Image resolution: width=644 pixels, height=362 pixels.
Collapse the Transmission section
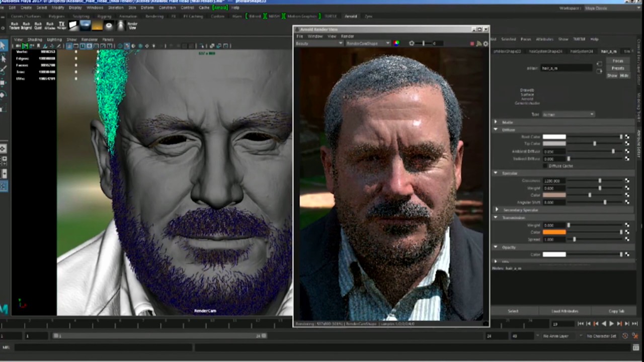point(496,218)
